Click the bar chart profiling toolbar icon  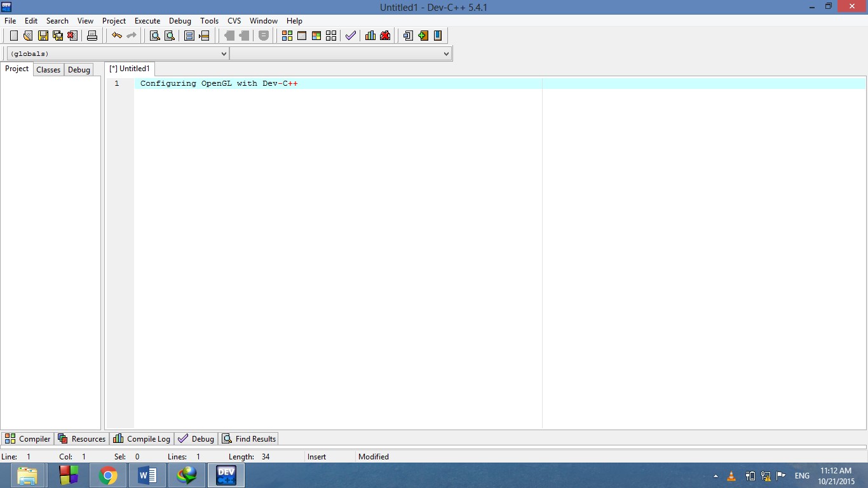370,36
